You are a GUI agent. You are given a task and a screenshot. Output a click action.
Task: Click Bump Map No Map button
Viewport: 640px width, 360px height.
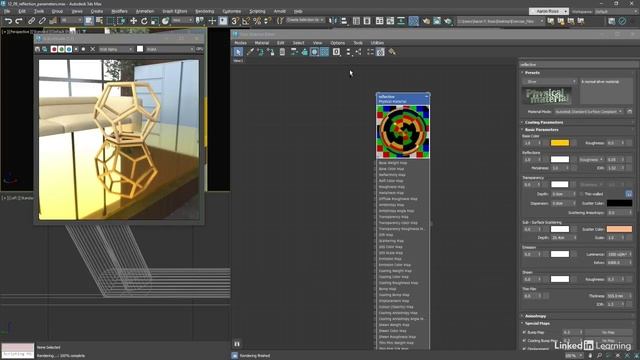608,332
